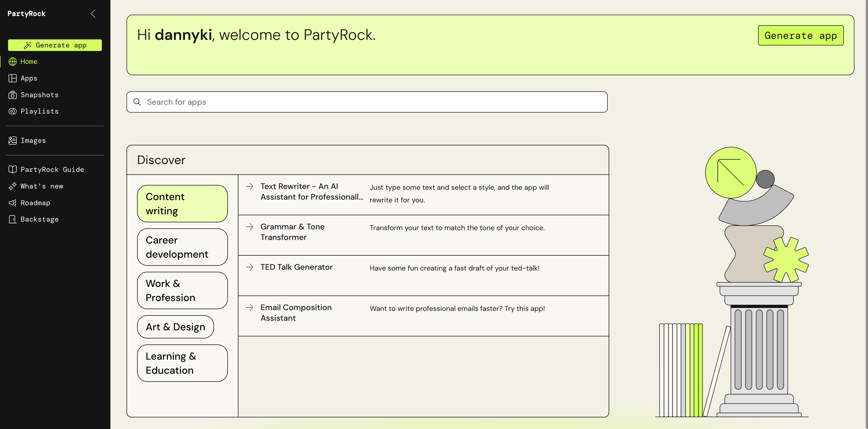Click the What's new sparkle icon
The width and height of the screenshot is (868, 429).
point(12,186)
